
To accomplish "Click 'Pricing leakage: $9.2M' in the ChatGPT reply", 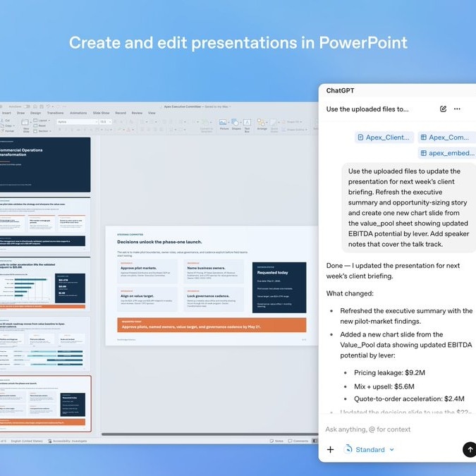I will click(x=389, y=372).
